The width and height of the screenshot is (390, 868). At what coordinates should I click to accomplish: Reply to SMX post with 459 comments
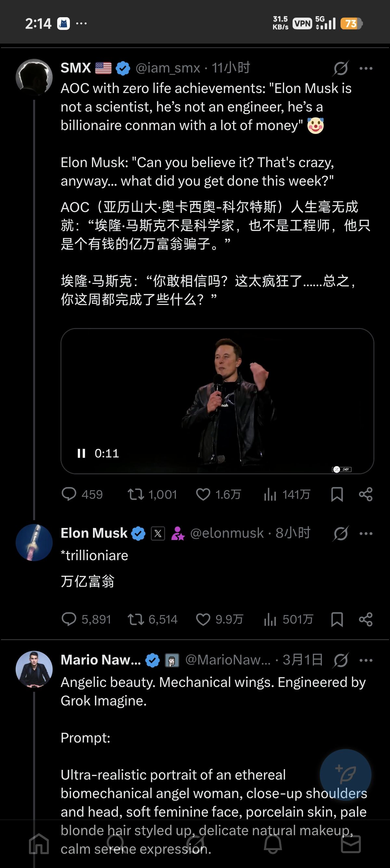click(69, 494)
